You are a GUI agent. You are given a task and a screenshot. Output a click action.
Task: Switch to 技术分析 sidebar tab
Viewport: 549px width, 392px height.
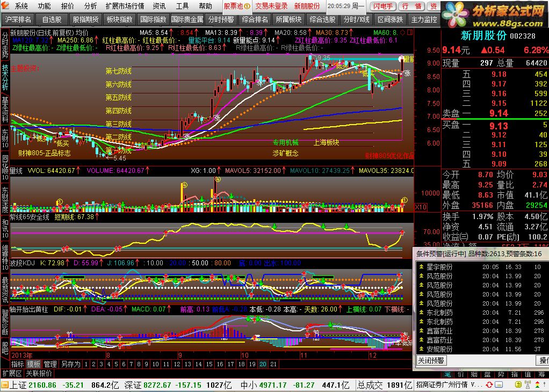coord(5,77)
